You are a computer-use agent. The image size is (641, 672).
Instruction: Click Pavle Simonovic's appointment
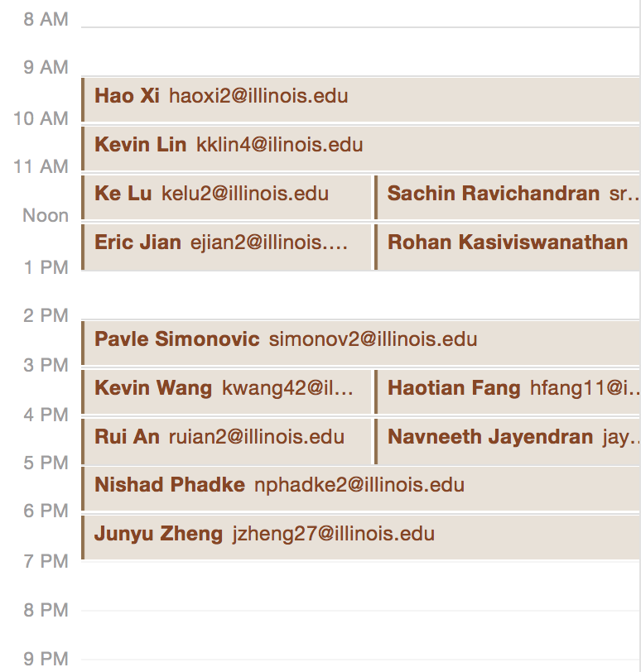(x=360, y=343)
